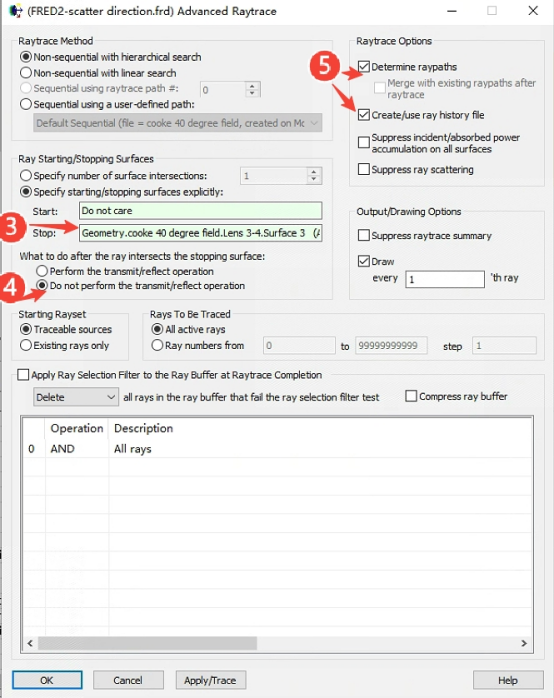Select Non-sequential with linear search
Screen dimensions: 554x698
pyautogui.click(x=26, y=73)
